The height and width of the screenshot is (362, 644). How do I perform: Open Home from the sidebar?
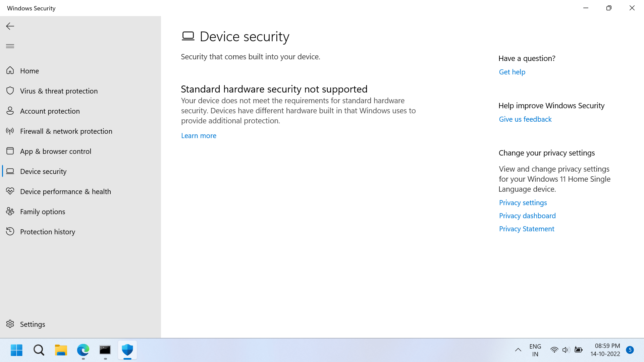pyautogui.click(x=30, y=71)
